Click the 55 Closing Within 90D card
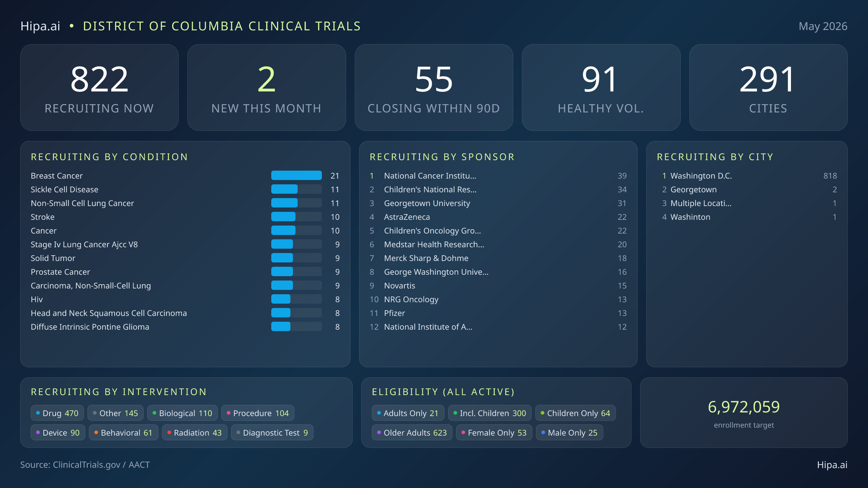The height and width of the screenshot is (488, 868). point(434,87)
